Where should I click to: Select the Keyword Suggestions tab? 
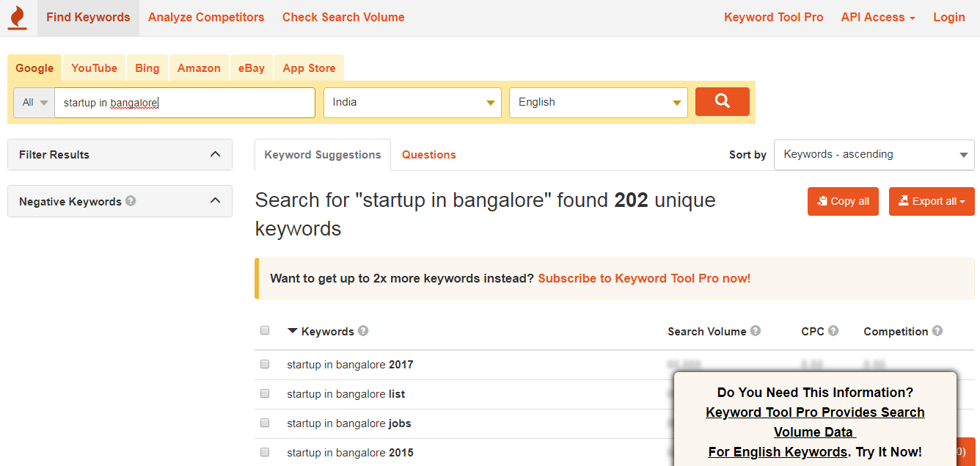point(323,155)
